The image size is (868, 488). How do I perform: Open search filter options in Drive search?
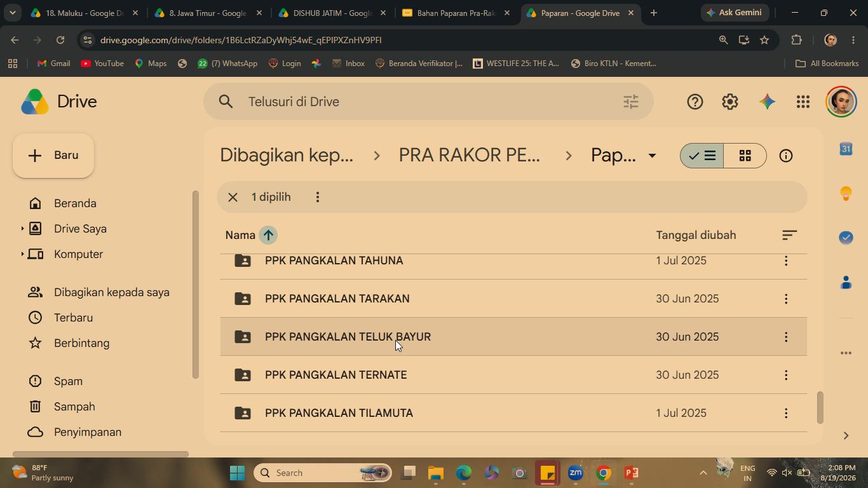(x=631, y=102)
